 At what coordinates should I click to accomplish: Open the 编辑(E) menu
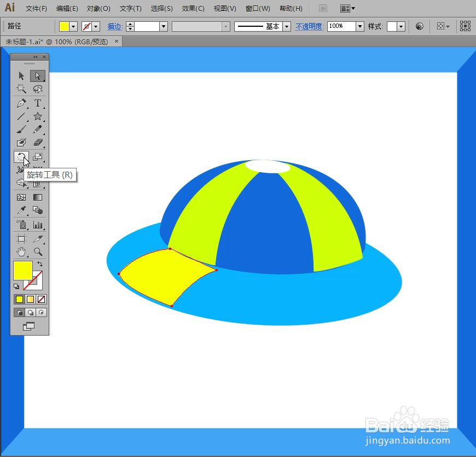point(67,9)
